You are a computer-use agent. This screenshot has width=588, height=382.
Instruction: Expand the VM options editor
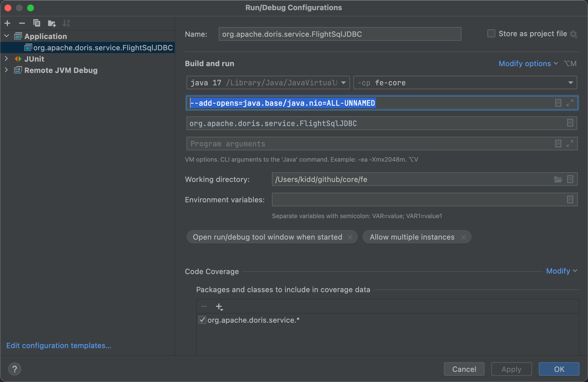[x=569, y=103]
